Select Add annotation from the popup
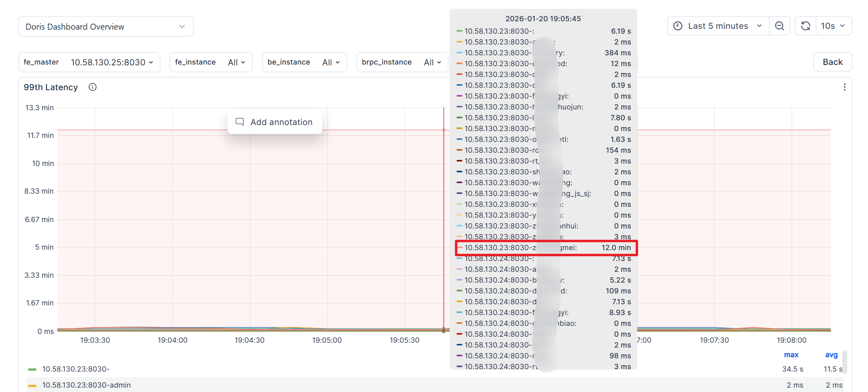868x392 pixels. click(281, 122)
